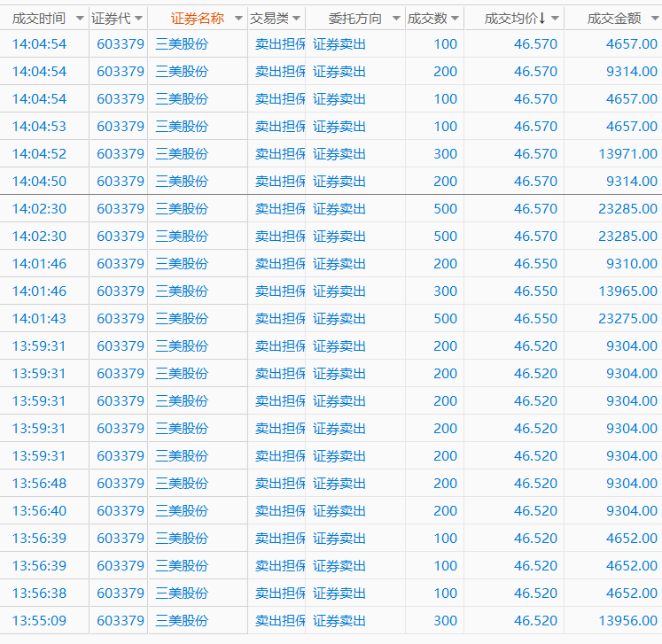This screenshot has height=644, width=662.
Task: Select the time cell 13:55:09
Action: pyautogui.click(x=39, y=620)
